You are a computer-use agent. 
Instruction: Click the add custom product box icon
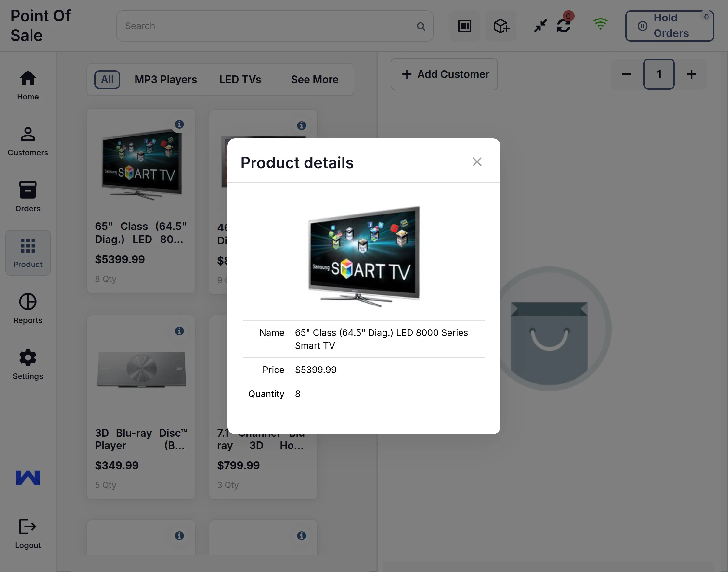(x=501, y=26)
